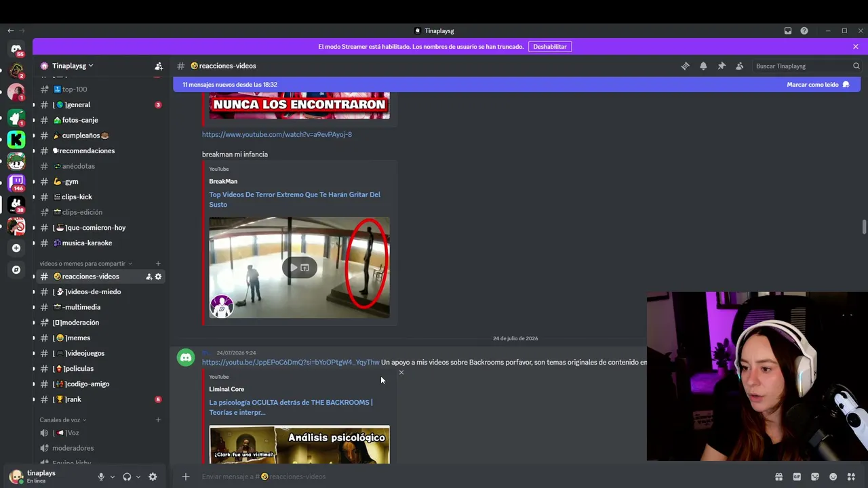The width and height of the screenshot is (868, 488).
Task: Open the GIF picker
Action: pyautogui.click(x=797, y=476)
